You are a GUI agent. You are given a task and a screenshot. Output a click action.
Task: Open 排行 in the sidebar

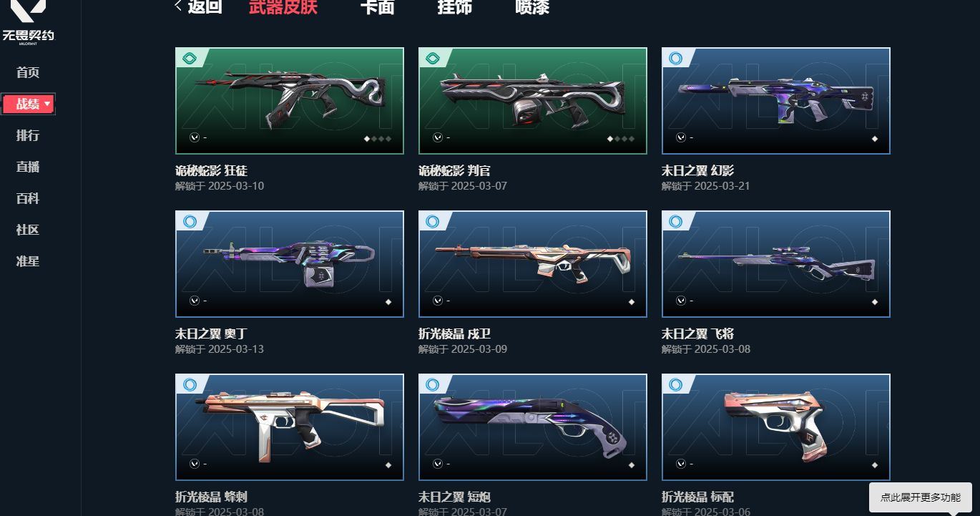[28, 136]
